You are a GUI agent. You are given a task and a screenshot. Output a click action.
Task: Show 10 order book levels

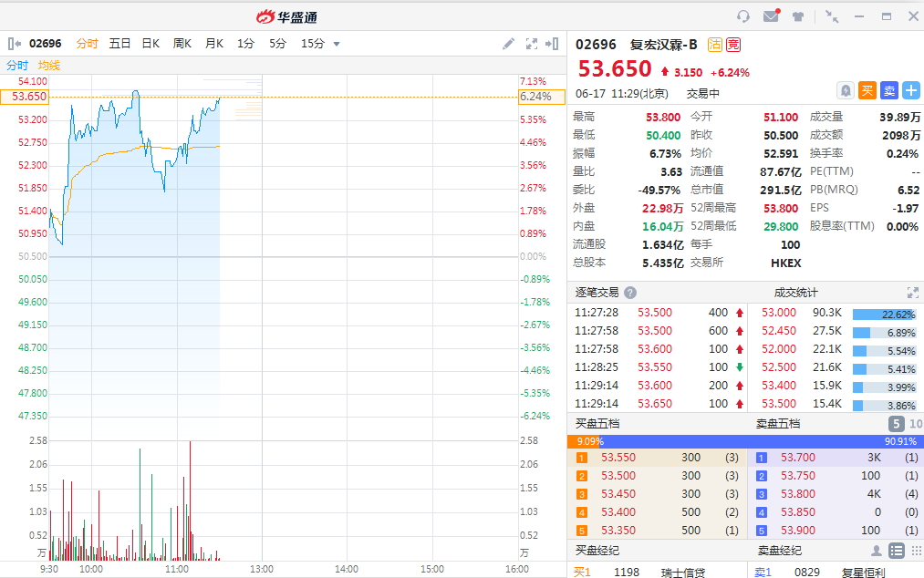pos(915,424)
